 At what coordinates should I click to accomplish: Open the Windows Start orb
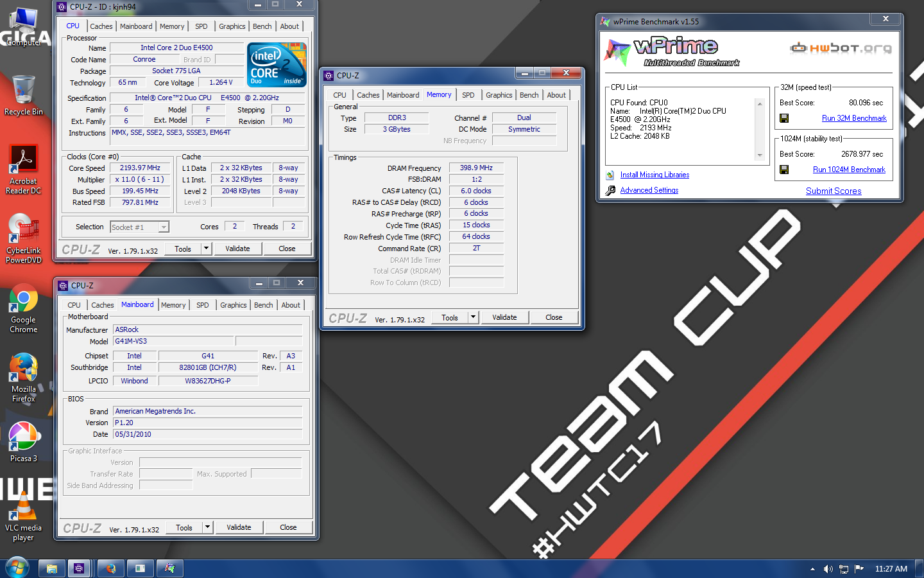(x=17, y=568)
